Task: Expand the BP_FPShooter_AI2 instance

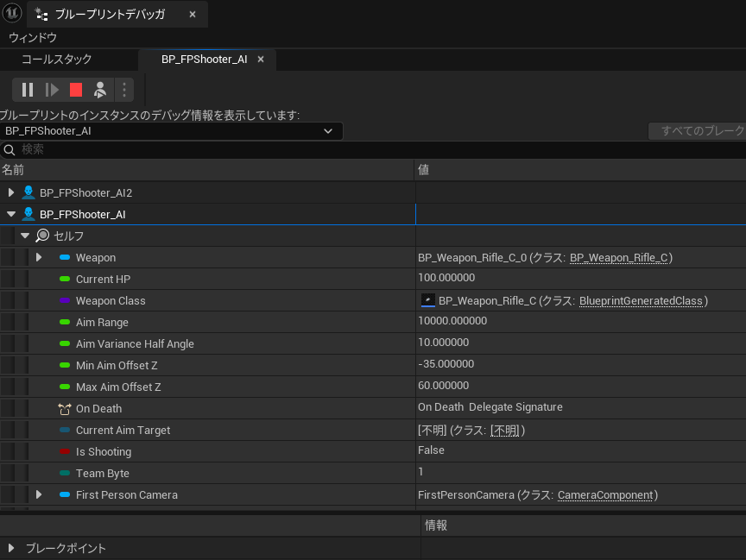Action: (x=12, y=192)
